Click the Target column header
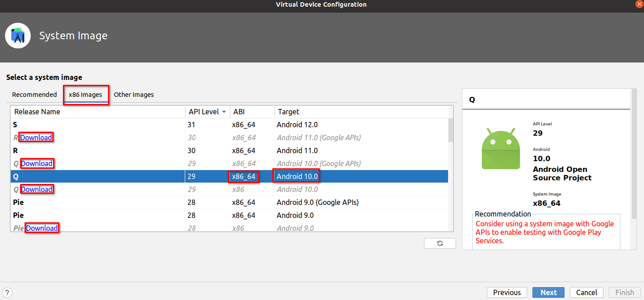Screen dimensions: 644x300 coord(361,112)
